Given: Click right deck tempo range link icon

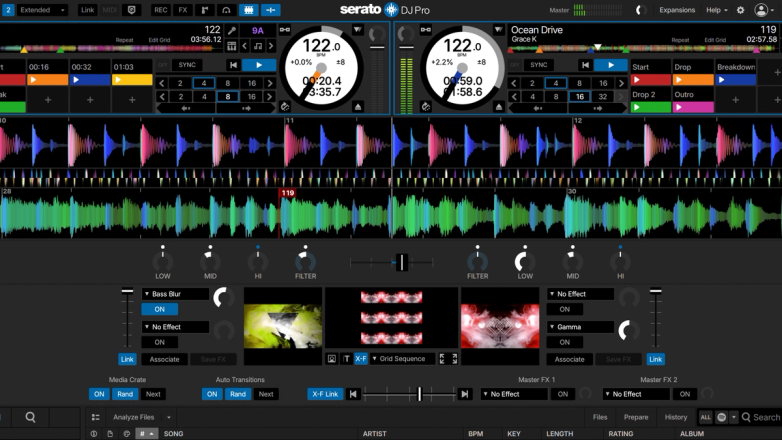Looking at the screenshot, I should coord(426,30).
